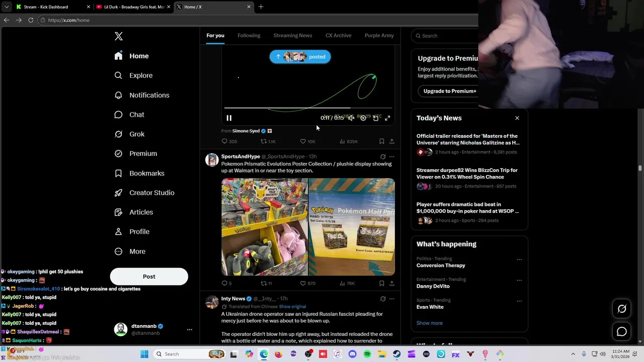Open the Pikachu plushie display image
This screenshot has height=362, width=644.
(265, 227)
